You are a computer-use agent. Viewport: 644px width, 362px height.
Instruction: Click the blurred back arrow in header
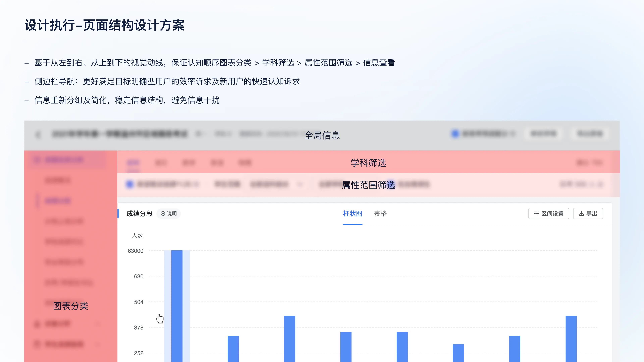pyautogui.click(x=38, y=135)
